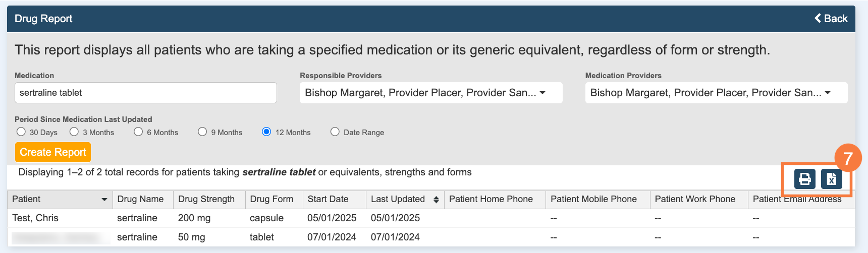Export the report to Excel

coord(831,179)
